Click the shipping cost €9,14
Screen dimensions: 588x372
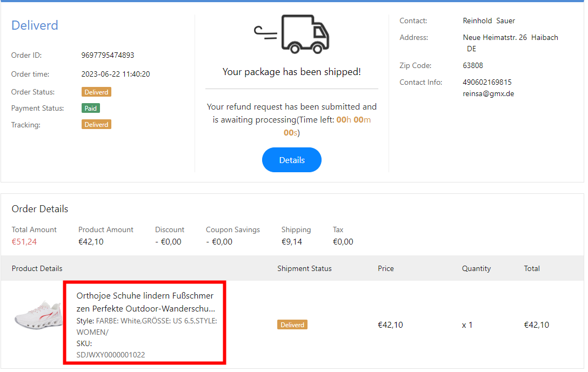(x=292, y=242)
